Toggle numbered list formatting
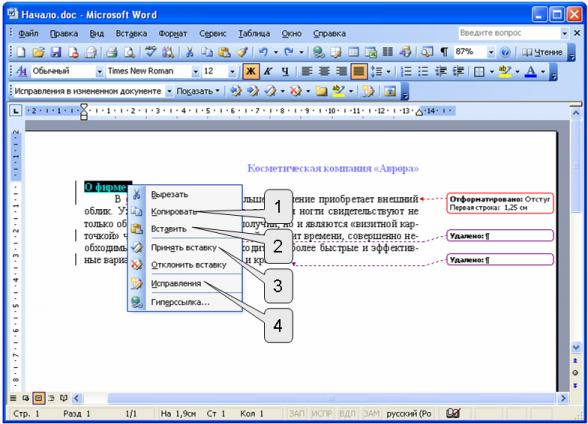Image resolution: width=588 pixels, height=424 pixels. click(x=406, y=71)
